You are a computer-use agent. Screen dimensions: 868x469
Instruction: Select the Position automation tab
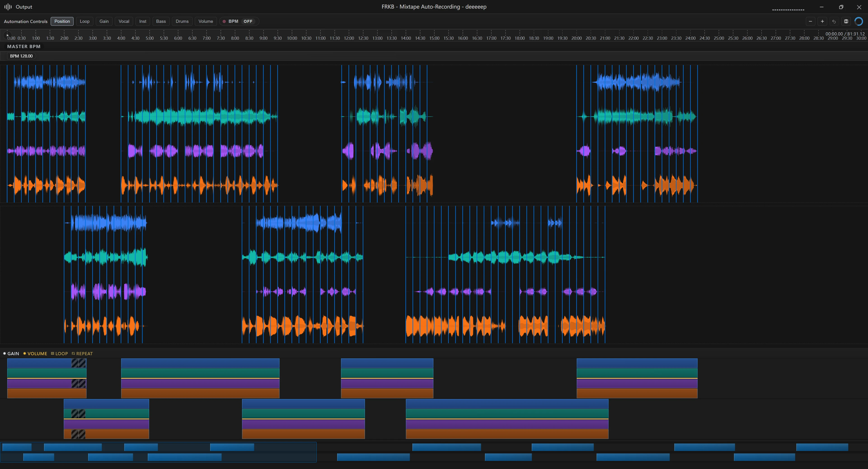62,21
